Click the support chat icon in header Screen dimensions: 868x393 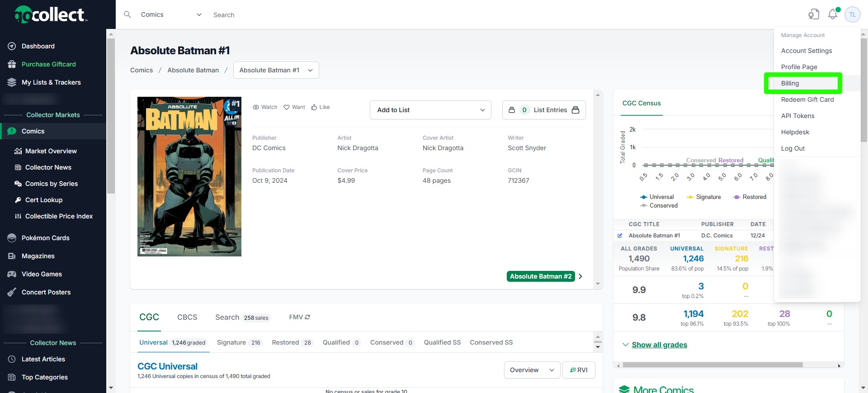tap(814, 14)
